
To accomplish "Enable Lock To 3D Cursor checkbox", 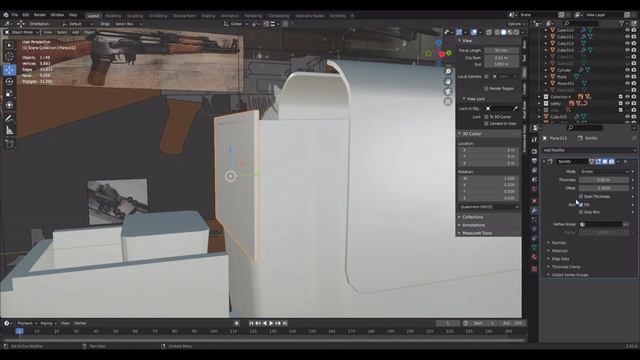I will [x=486, y=117].
